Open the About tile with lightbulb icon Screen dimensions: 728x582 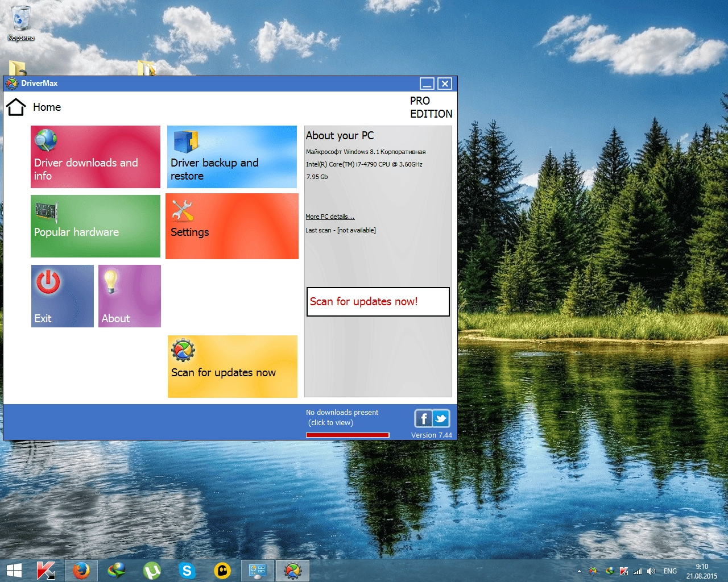[130, 296]
